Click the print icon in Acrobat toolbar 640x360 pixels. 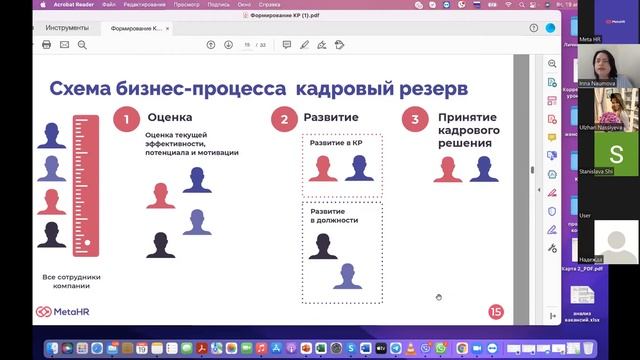click(x=47, y=44)
